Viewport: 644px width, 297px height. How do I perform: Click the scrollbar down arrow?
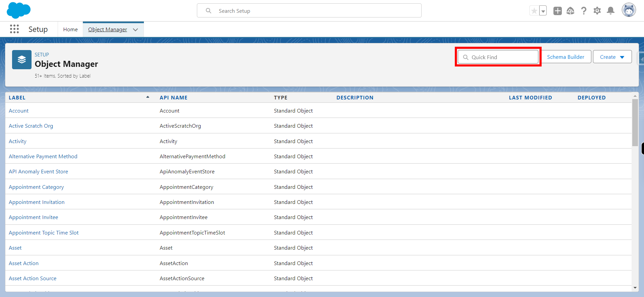(x=635, y=288)
